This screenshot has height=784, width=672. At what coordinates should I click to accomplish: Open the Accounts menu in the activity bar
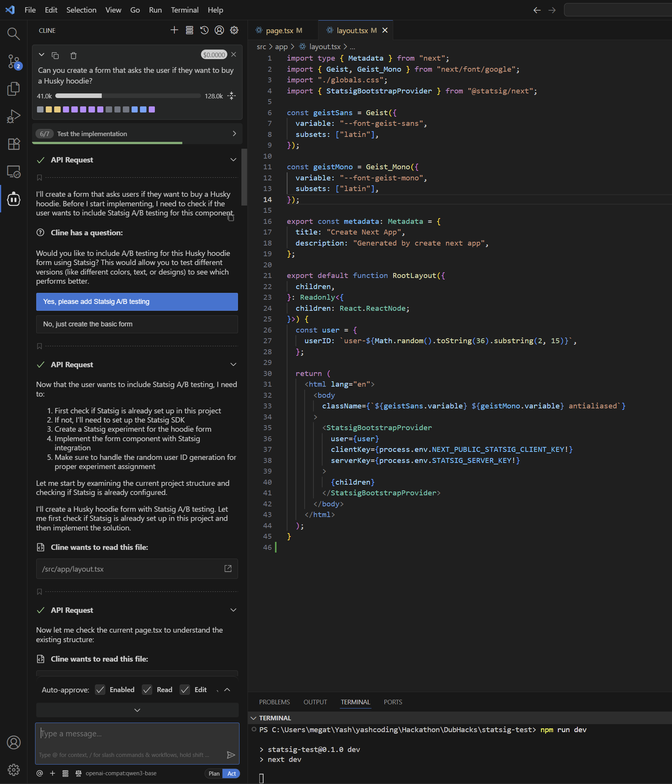[x=14, y=742]
